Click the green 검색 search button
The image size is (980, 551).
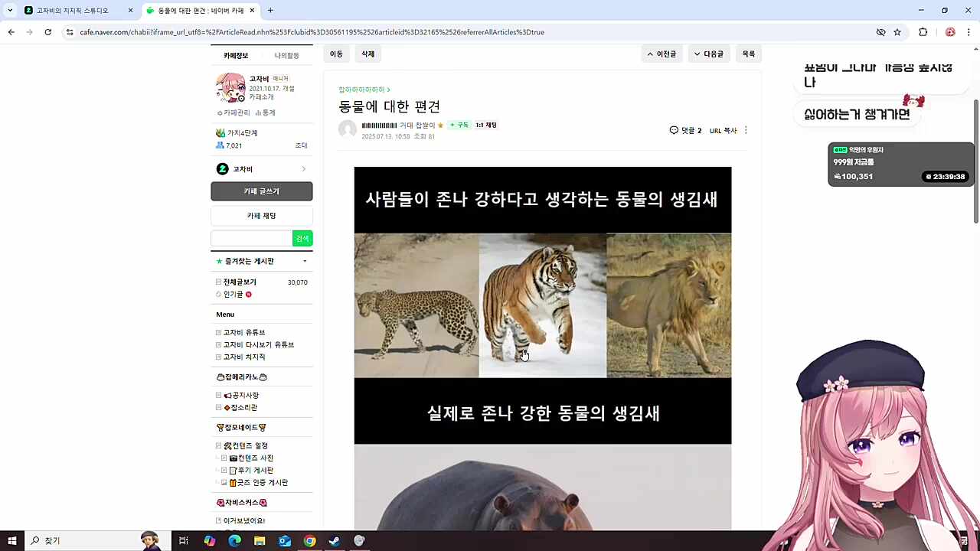(x=302, y=239)
